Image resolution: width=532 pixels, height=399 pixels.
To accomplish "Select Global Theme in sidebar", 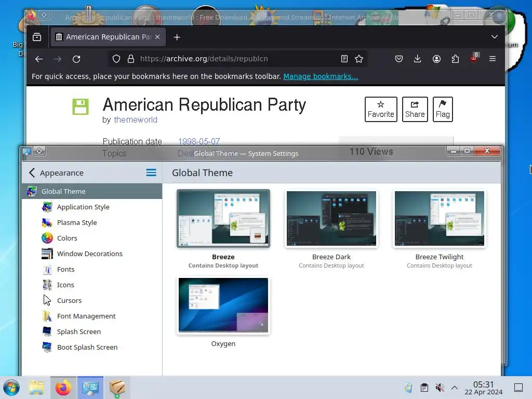I will tap(92, 191).
